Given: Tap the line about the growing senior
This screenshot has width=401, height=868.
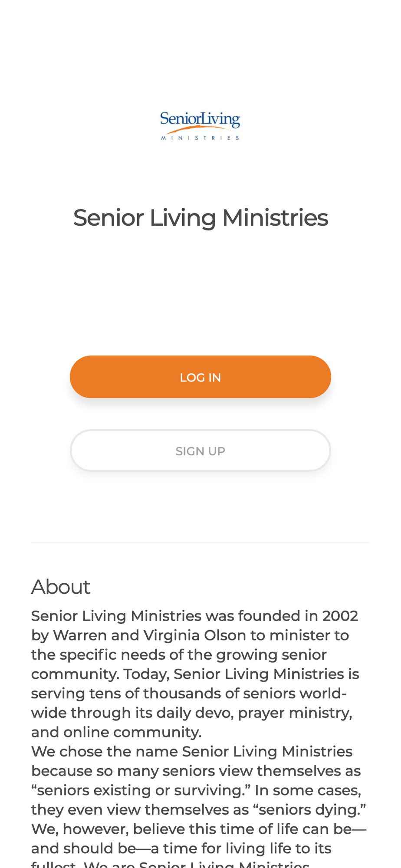Looking at the screenshot, I should [179, 654].
